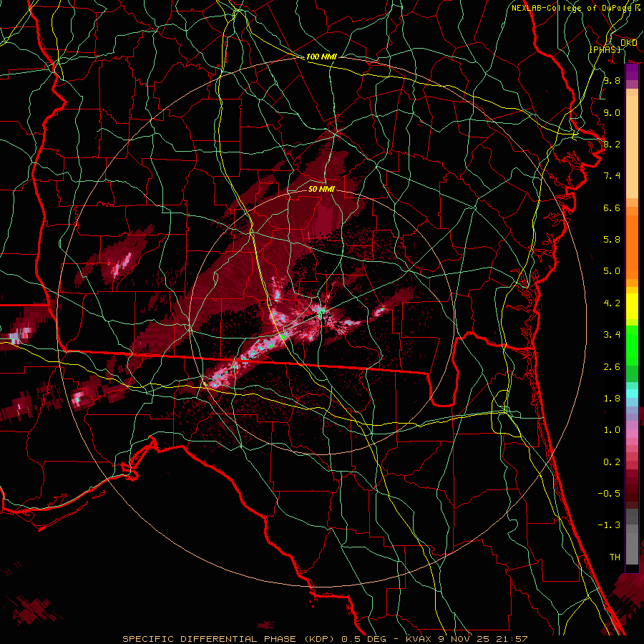Select the 9.8 value on the color scale

coord(612,80)
